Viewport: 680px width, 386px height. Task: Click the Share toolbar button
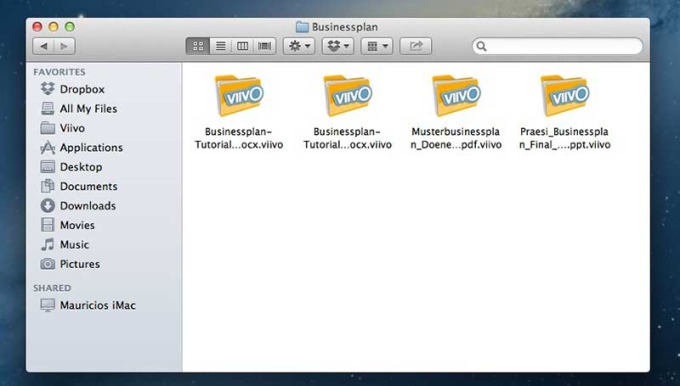(x=415, y=46)
